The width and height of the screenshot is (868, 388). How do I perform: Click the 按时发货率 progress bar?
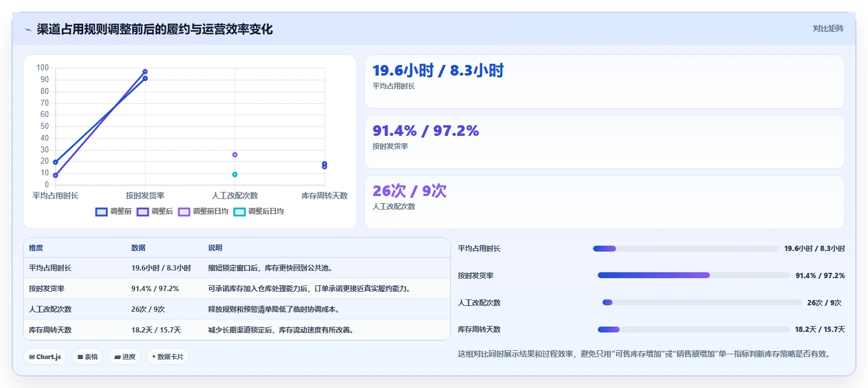tap(694, 275)
